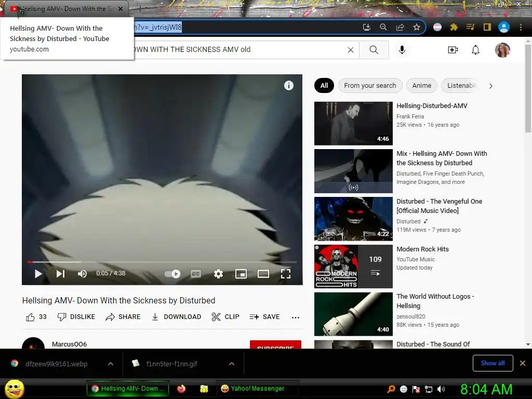The height and width of the screenshot is (399, 532).
Task: Open Firefox from the taskbar
Action: 181,389
